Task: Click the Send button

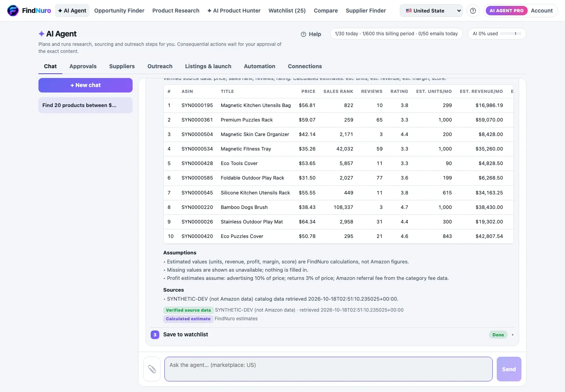Action: point(509,369)
